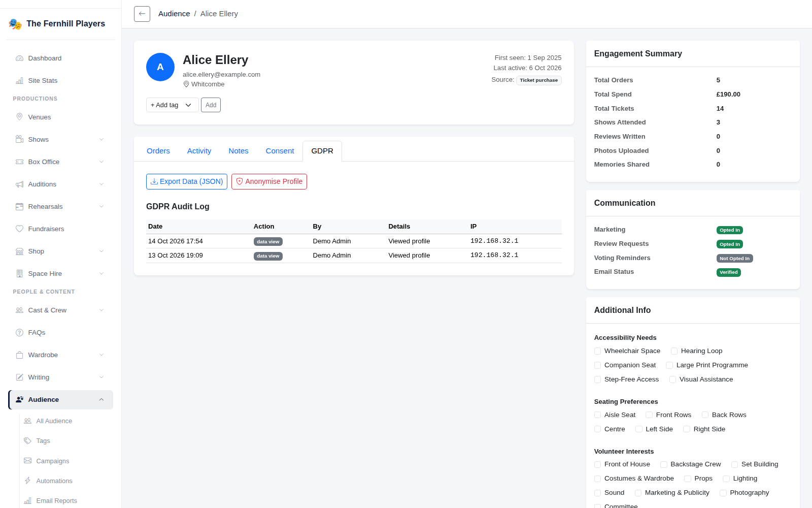Screen dimensions: 812x508
Task: Click the Fundraisers heart icon
Action: [x=19, y=229]
